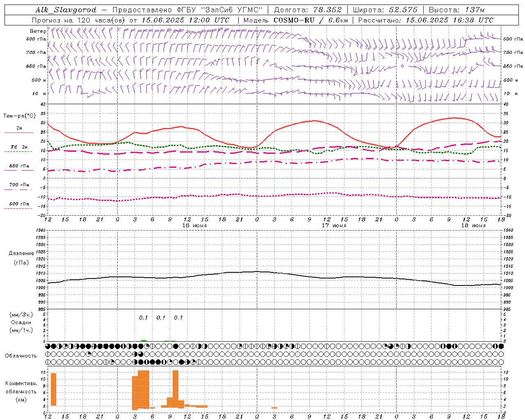Click the green precipitation bar on 16 июня

coord(144,340)
